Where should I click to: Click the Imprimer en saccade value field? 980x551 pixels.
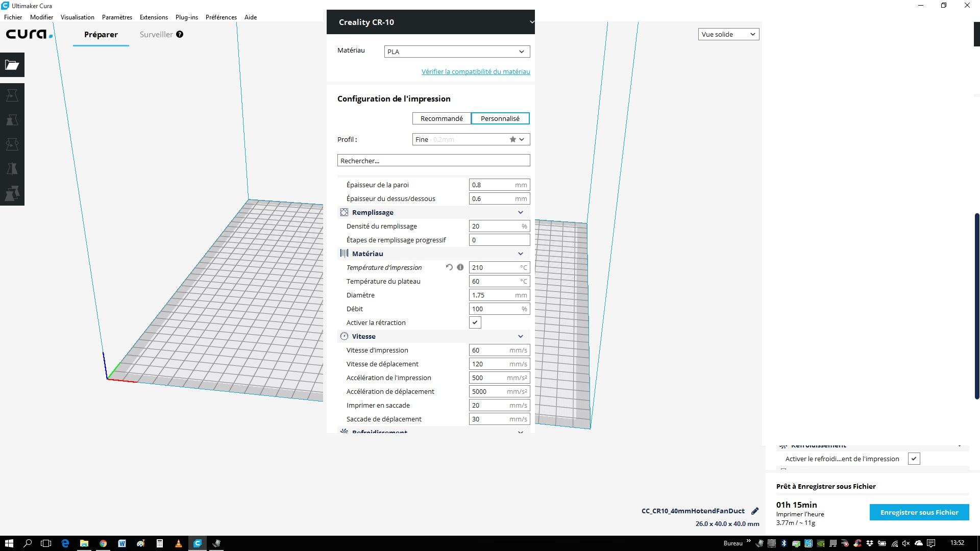(x=500, y=405)
